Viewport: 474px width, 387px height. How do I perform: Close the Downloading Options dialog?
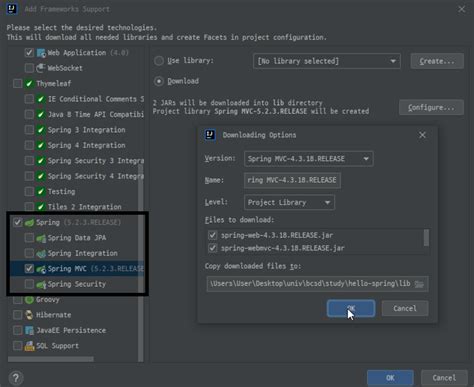[422, 135]
